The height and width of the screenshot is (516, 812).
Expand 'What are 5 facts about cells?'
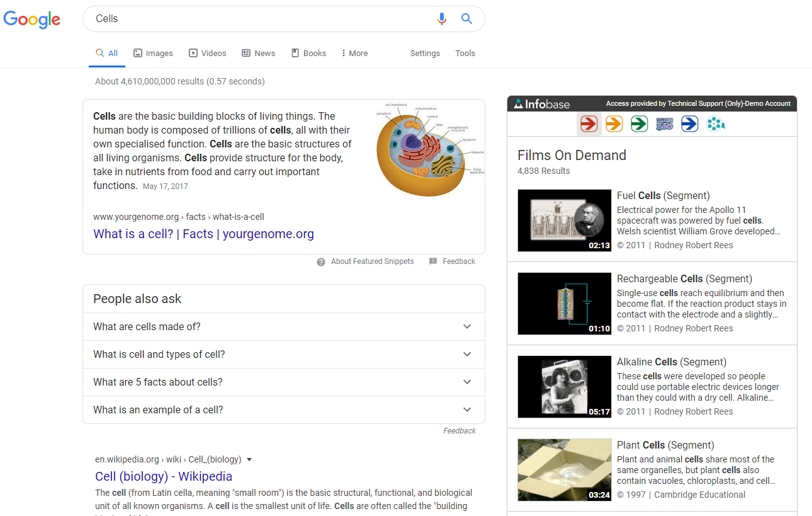[283, 382]
